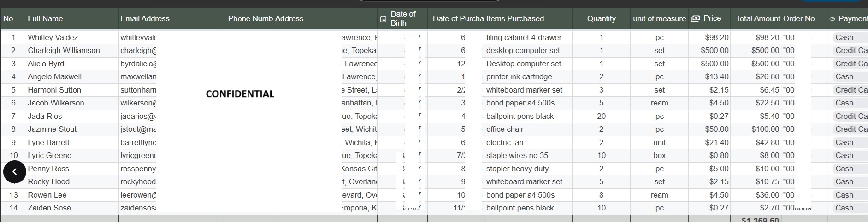Select the Items Purchased column header
Viewport: 868px width, 222px height.
click(x=515, y=18)
